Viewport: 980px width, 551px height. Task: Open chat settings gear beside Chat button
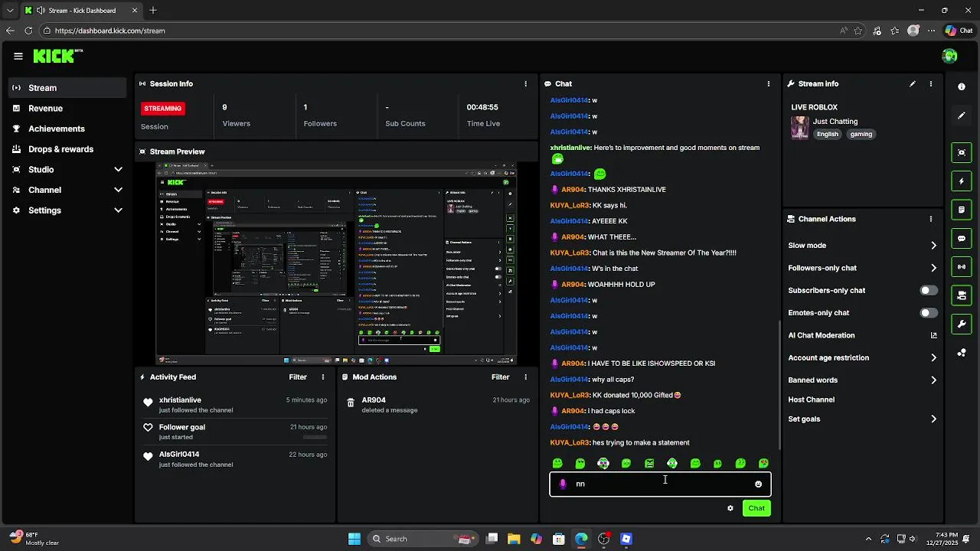730,508
